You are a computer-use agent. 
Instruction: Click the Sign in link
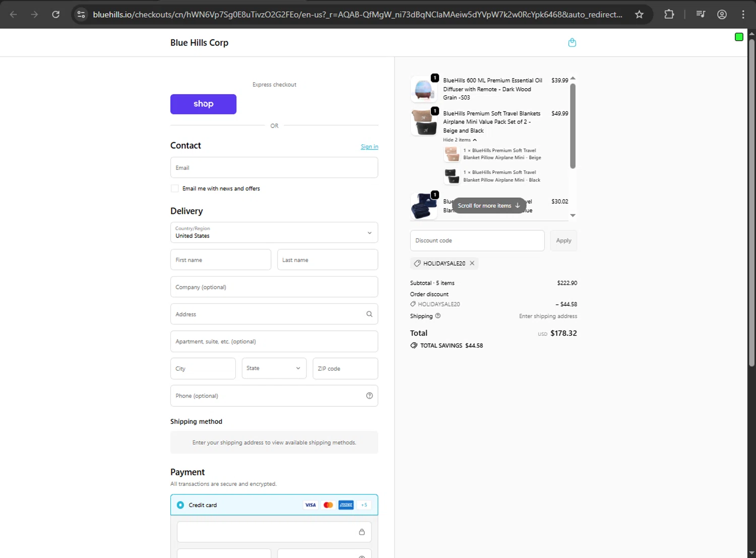pos(369,147)
